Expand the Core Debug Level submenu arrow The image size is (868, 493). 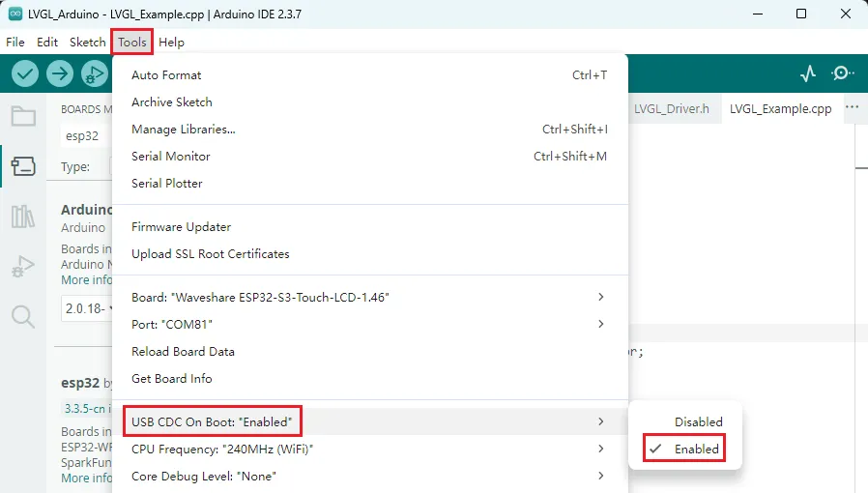601,476
